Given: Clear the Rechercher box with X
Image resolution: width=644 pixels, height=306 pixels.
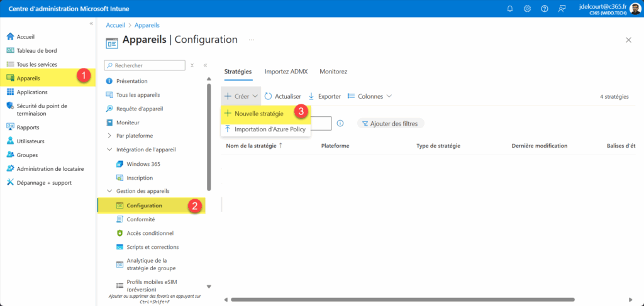Looking at the screenshot, I should [192, 65].
